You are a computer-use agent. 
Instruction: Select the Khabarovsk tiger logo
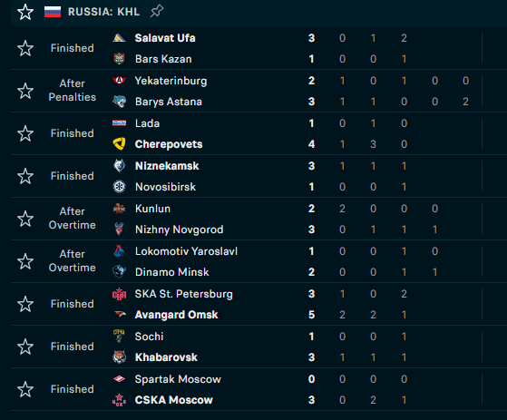click(119, 357)
